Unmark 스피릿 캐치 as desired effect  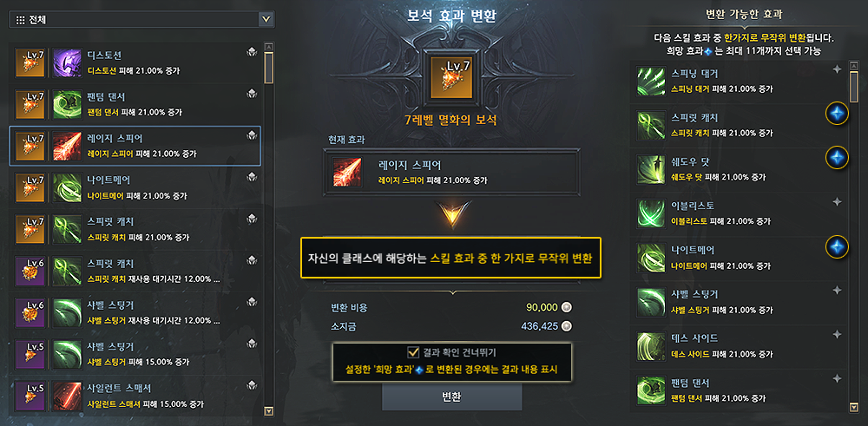pos(837,114)
